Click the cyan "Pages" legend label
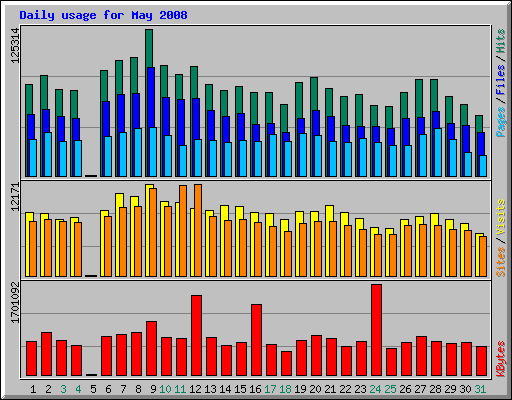Image resolution: width=512 pixels, height=400 pixels. [501, 122]
